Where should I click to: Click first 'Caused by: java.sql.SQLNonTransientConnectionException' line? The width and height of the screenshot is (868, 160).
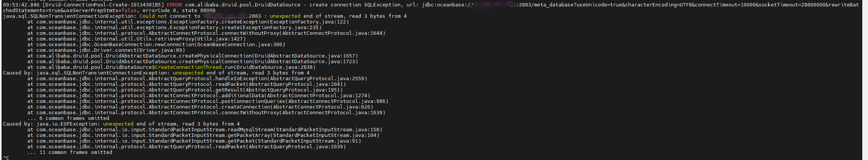156,73
